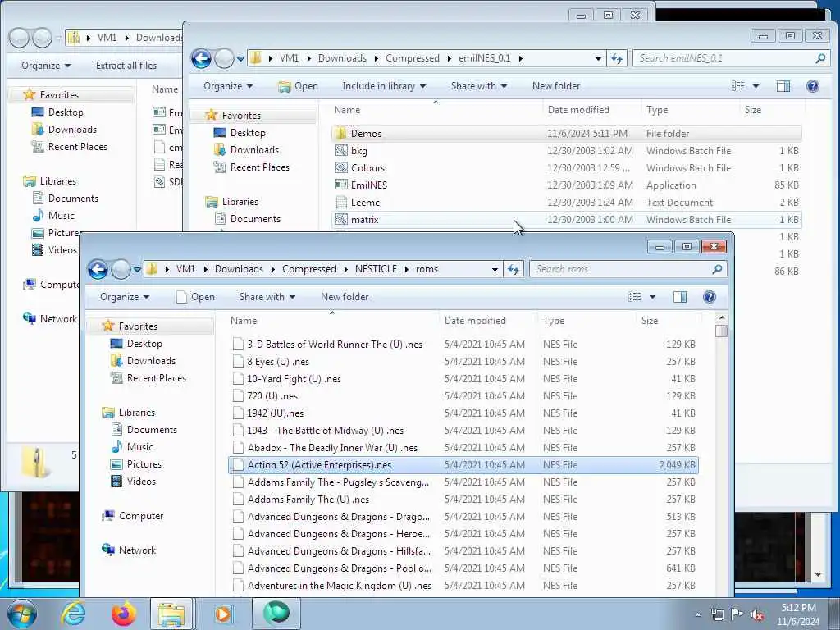Click roms window vertical scrollbar thumb
The width and height of the screenshot is (840, 630).
(x=722, y=331)
